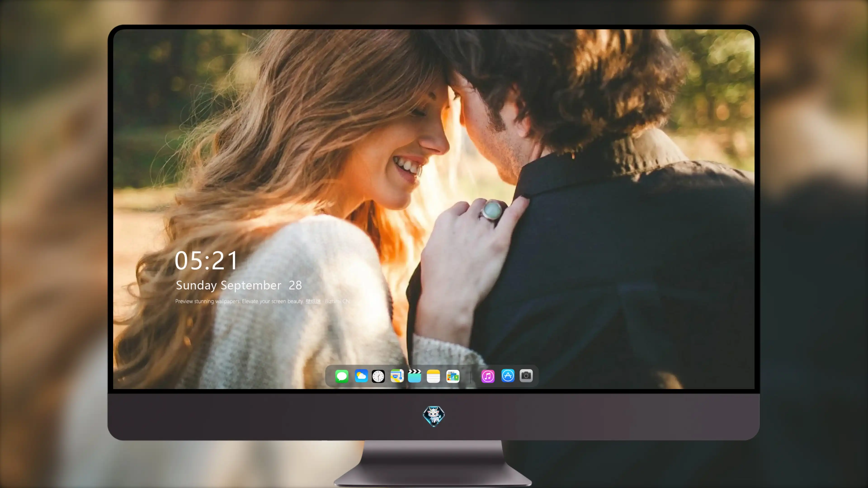Open the Messages app in the dock

click(342, 376)
